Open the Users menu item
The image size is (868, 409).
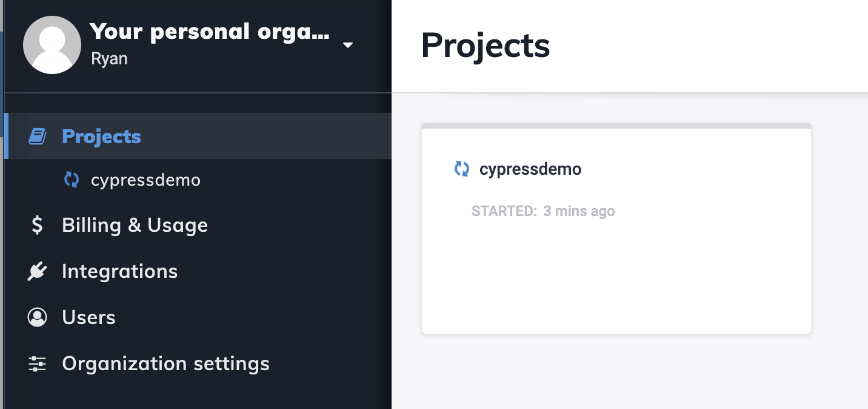tap(198, 317)
